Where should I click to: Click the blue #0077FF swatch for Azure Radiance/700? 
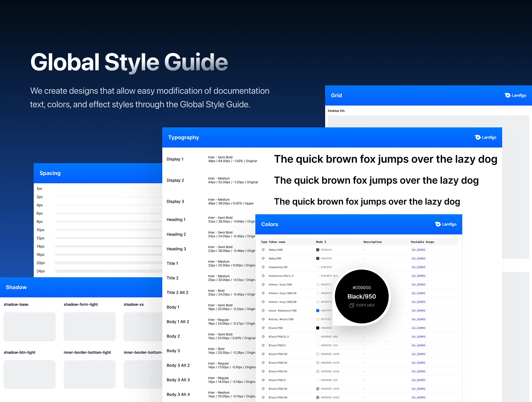(x=318, y=311)
